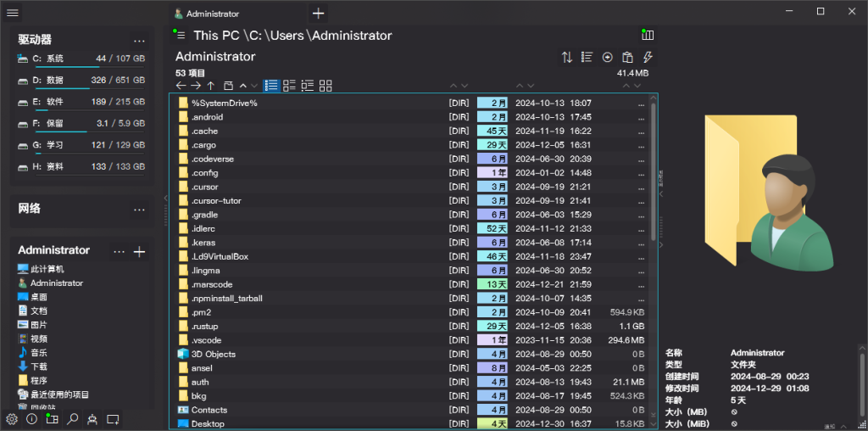The image size is (868, 431).
Task: Switch to details list view
Action: pos(271,86)
